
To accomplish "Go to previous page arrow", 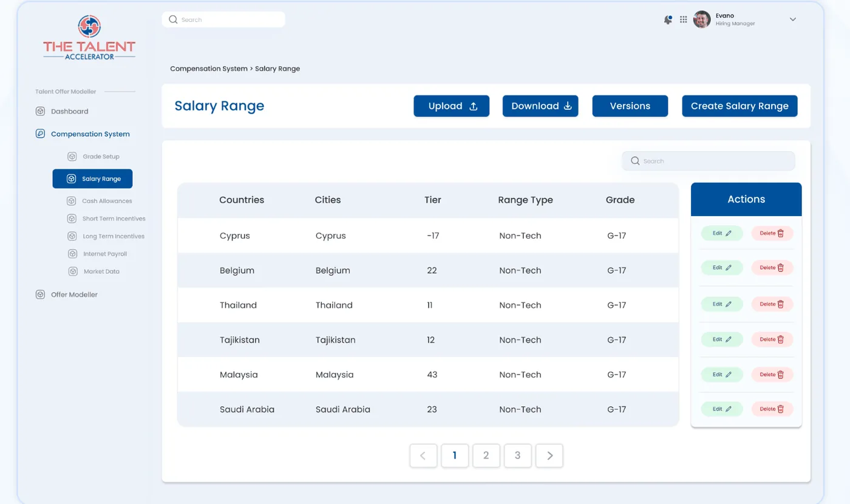I will 423,455.
